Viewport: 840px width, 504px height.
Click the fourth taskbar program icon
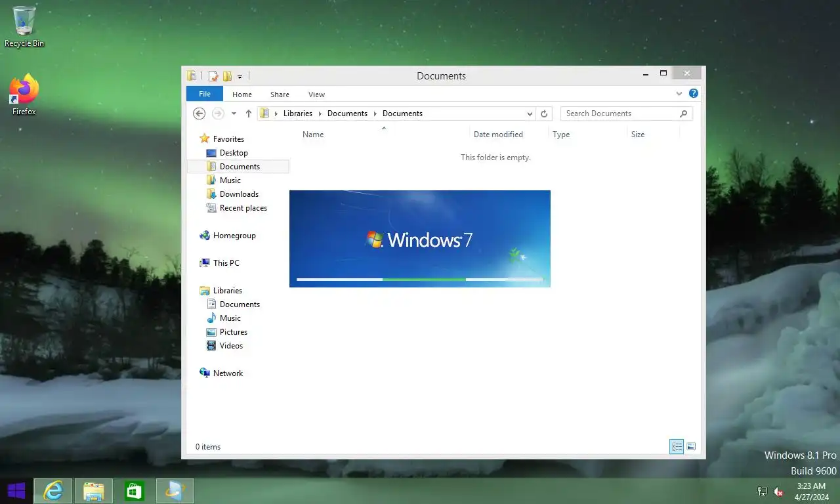click(x=175, y=491)
